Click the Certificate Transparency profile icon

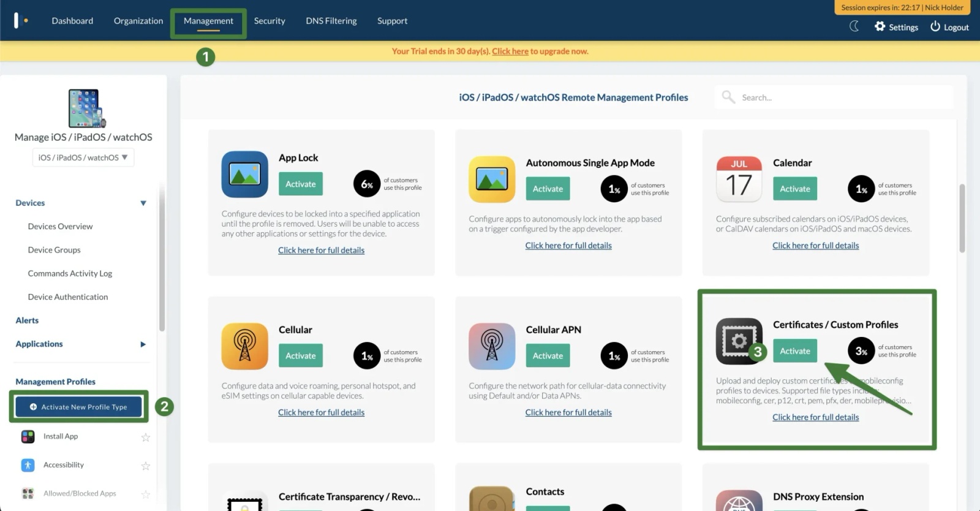pyautogui.click(x=245, y=501)
